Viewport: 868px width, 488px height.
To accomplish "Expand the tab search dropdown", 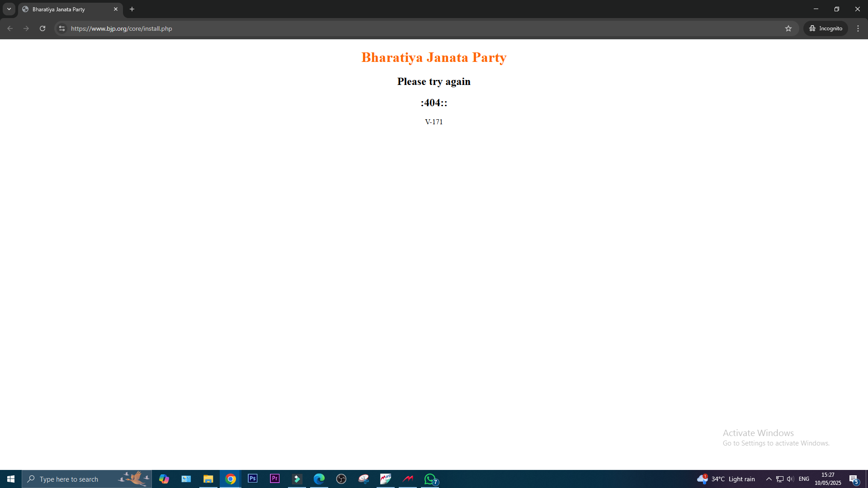I will [9, 9].
